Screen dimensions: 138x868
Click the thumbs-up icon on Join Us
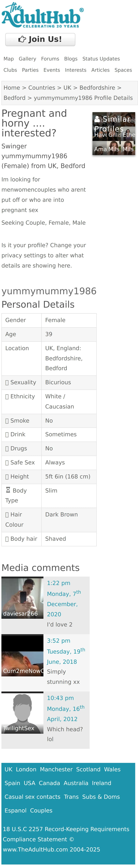[x=22, y=39]
